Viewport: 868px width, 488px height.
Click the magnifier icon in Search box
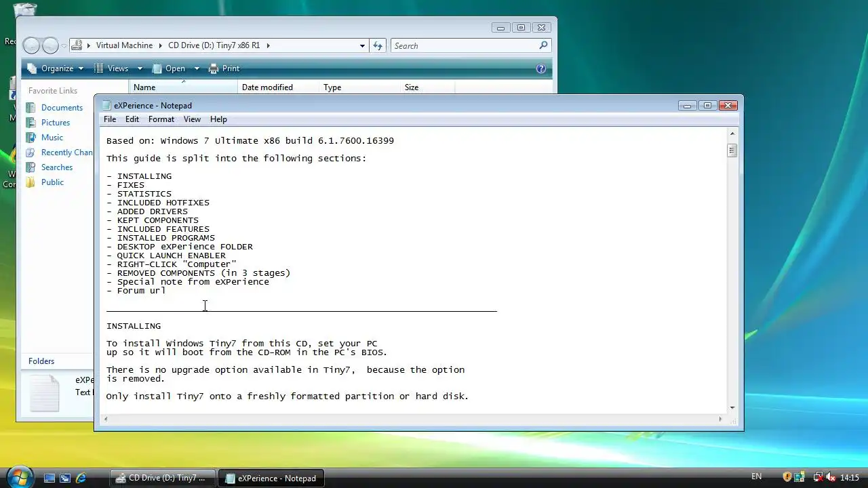tap(543, 45)
